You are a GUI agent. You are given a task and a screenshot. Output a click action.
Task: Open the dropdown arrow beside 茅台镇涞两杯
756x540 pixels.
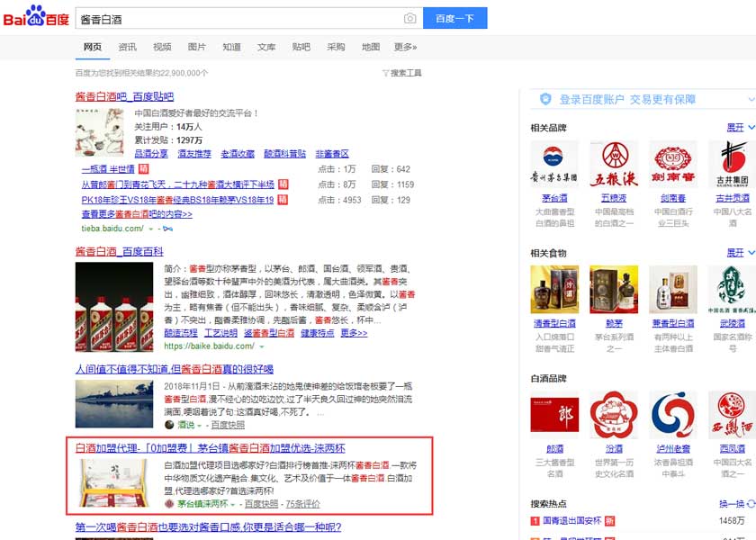coord(233,504)
